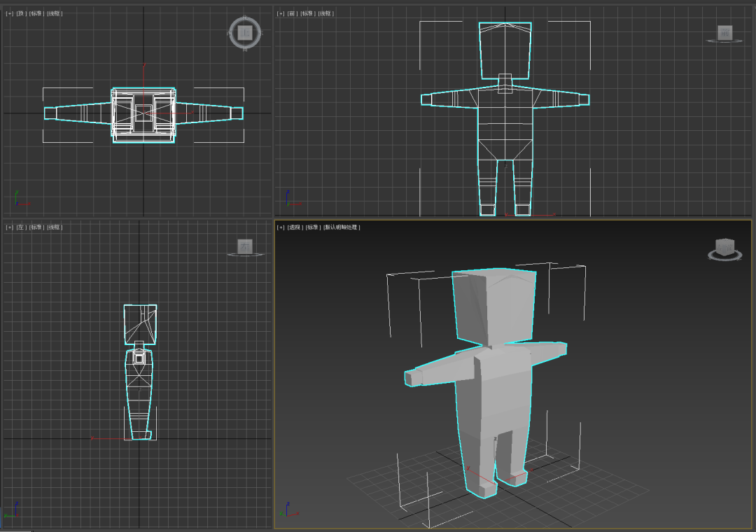This screenshot has width=756, height=532.
Task: Select the character's head in front viewport
Action: (505, 50)
